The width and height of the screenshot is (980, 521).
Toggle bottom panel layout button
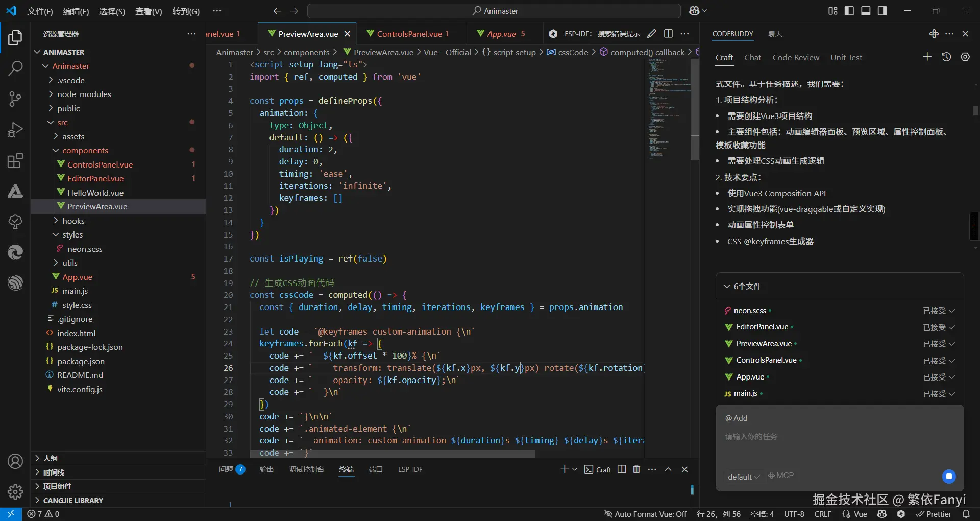click(866, 11)
